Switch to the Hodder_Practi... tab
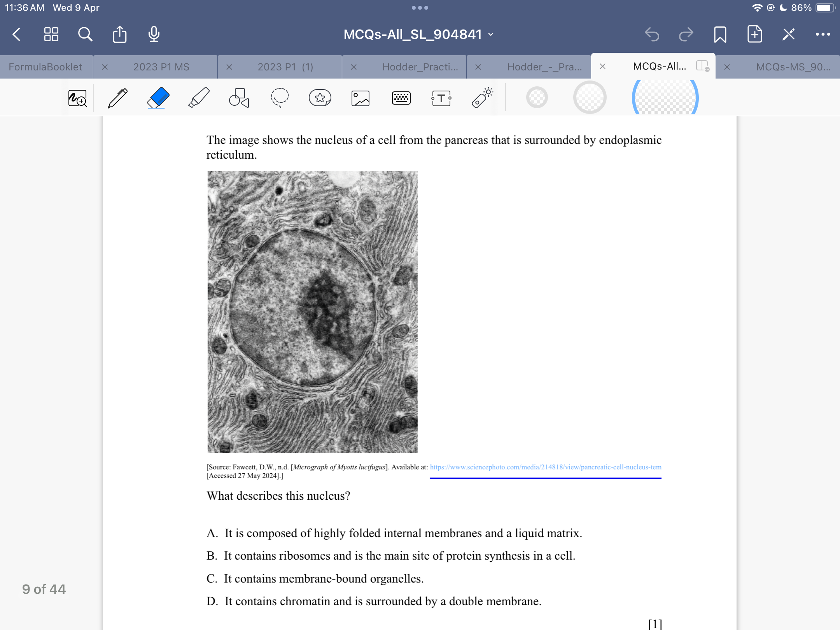 (420, 67)
